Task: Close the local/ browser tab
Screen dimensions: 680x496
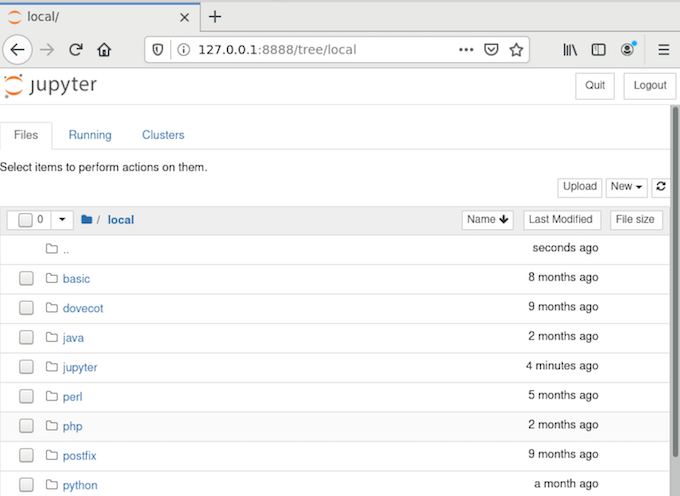Action: pyautogui.click(x=184, y=17)
